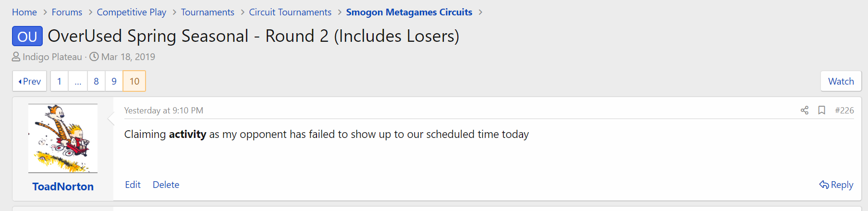Select current page 10 in pagination
This screenshot has width=868, height=211.
coord(134,81)
